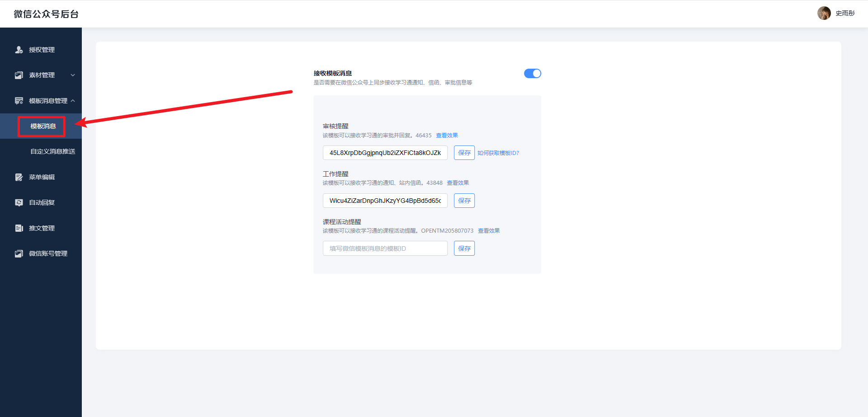Save the 课程活动提醒 template ID
This screenshot has height=417, width=868.
coord(464,248)
